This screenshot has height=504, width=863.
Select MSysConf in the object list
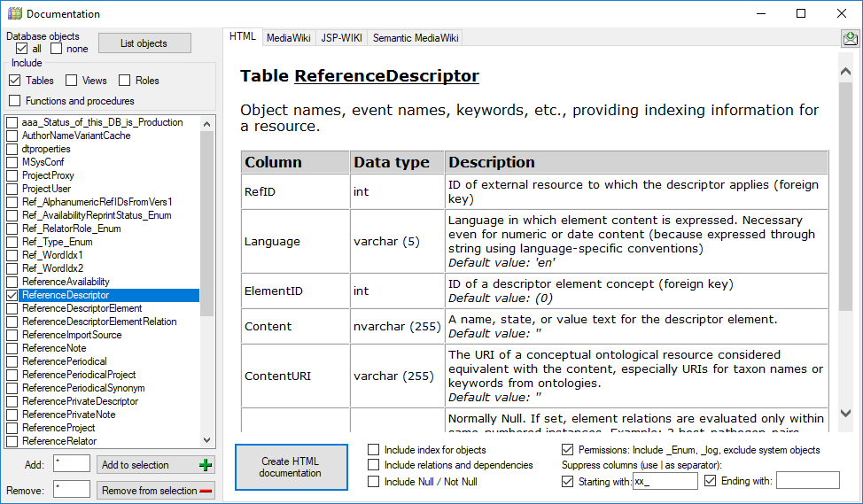coord(43,162)
